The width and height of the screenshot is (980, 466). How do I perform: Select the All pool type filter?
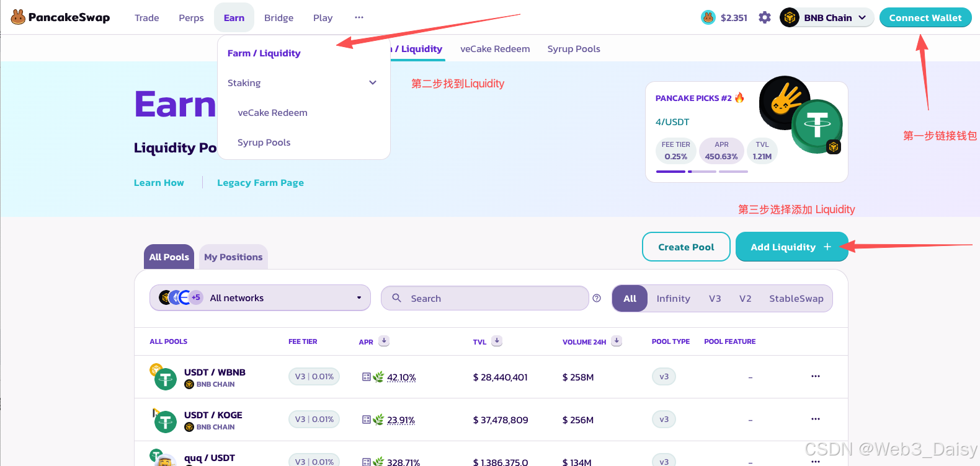click(630, 298)
